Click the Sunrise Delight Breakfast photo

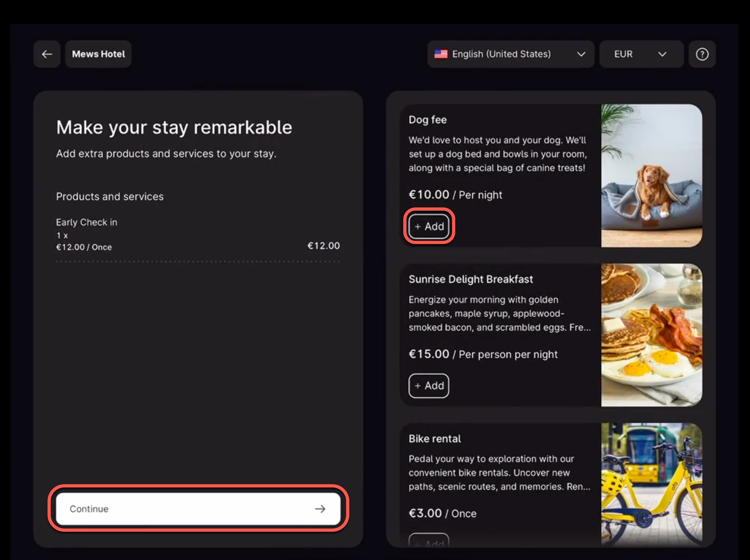coord(651,335)
